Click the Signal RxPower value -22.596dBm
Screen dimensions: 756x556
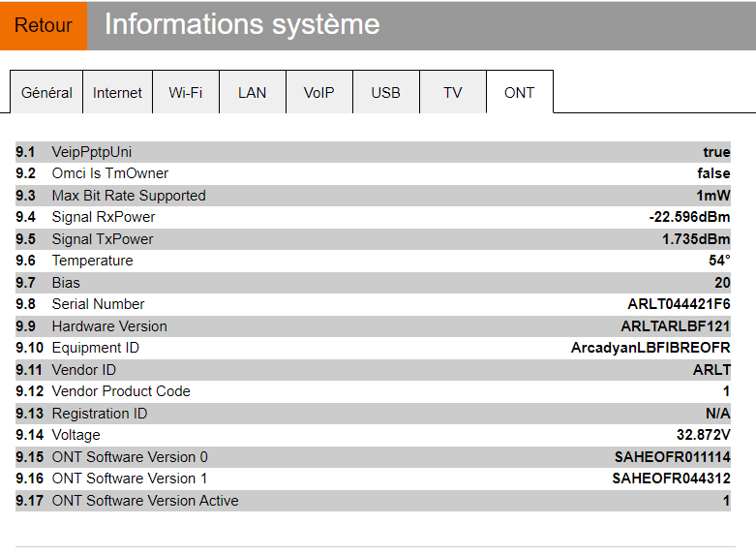[x=689, y=217]
